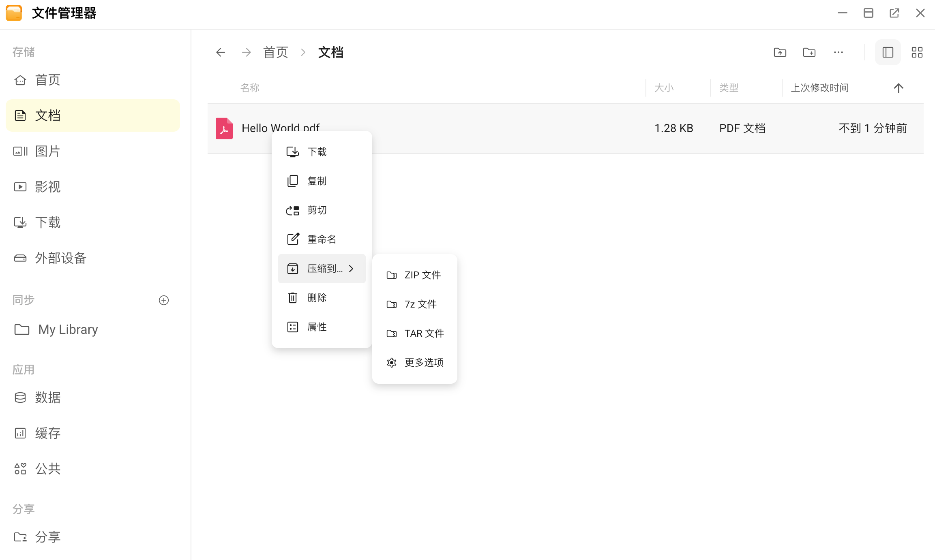Open 外部设备 in the sidebar

coord(93,258)
